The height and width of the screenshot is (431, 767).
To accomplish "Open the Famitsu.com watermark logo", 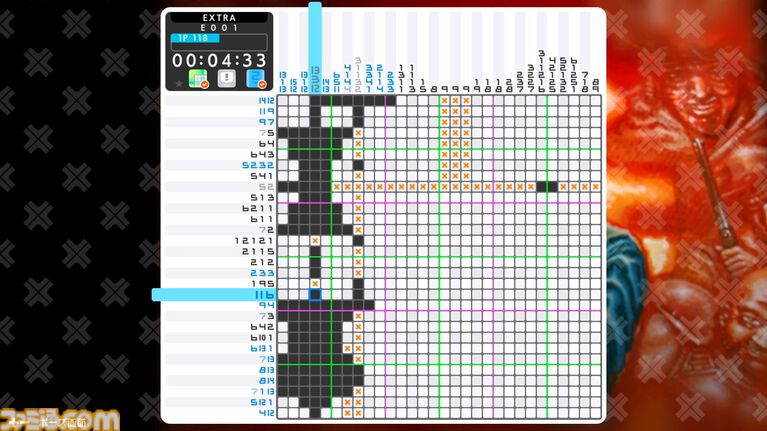I will (60, 420).
